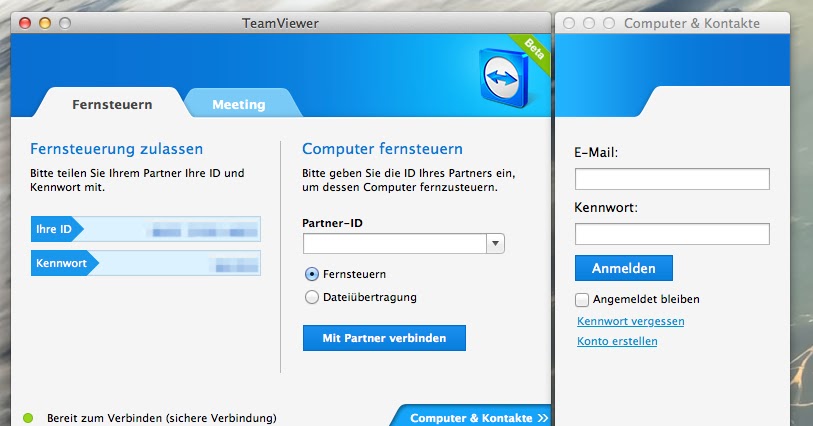Click the Mit Partner verbinden button
This screenshot has height=426, width=813.
384,338
